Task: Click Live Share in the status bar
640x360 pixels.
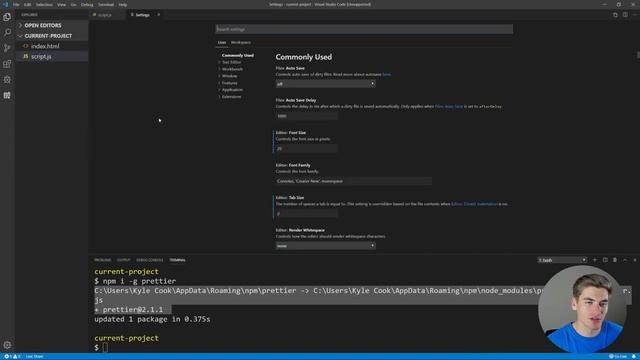Action: click(35, 356)
